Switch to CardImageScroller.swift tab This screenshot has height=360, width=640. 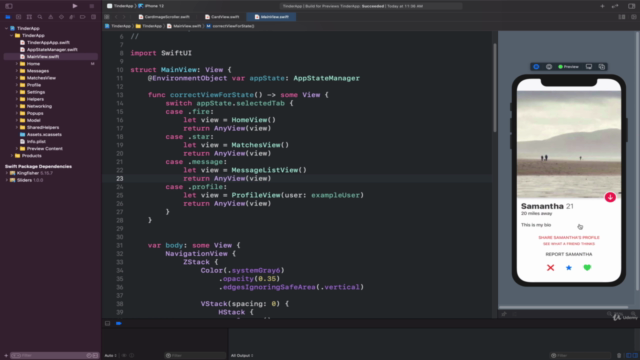pos(164,17)
